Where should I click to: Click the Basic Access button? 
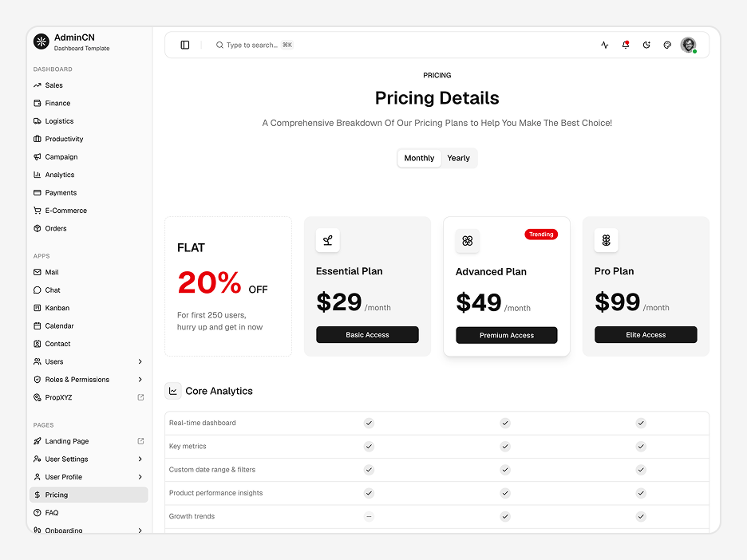tap(367, 335)
